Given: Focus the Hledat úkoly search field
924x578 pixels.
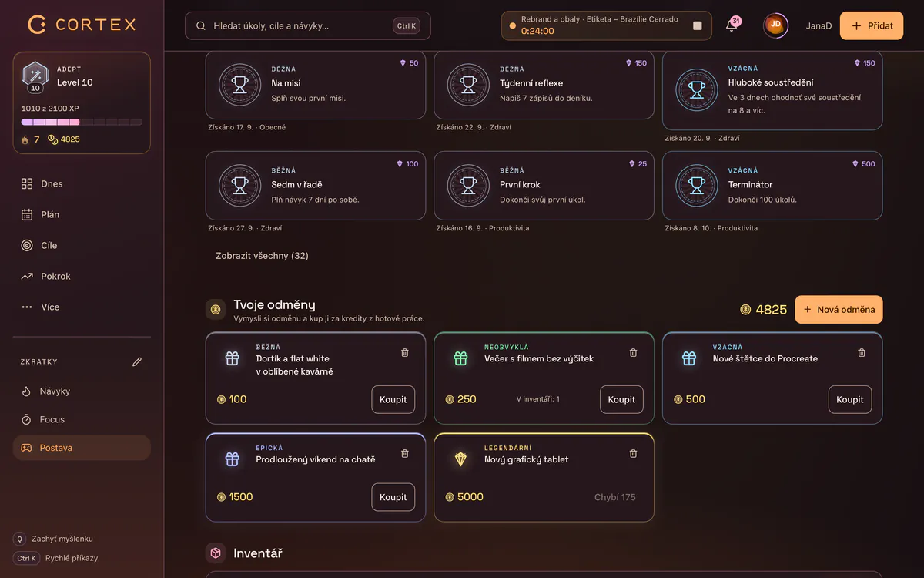Looking at the screenshot, I should click(x=308, y=25).
